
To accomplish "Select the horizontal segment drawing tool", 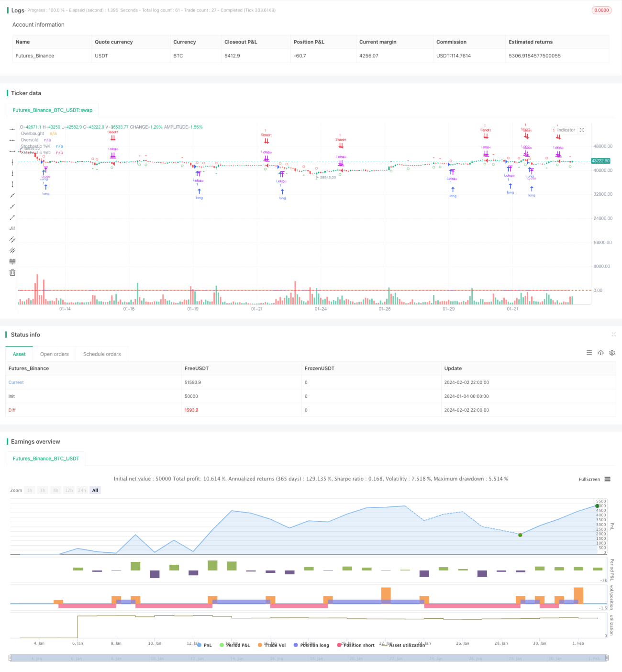I will [12, 151].
